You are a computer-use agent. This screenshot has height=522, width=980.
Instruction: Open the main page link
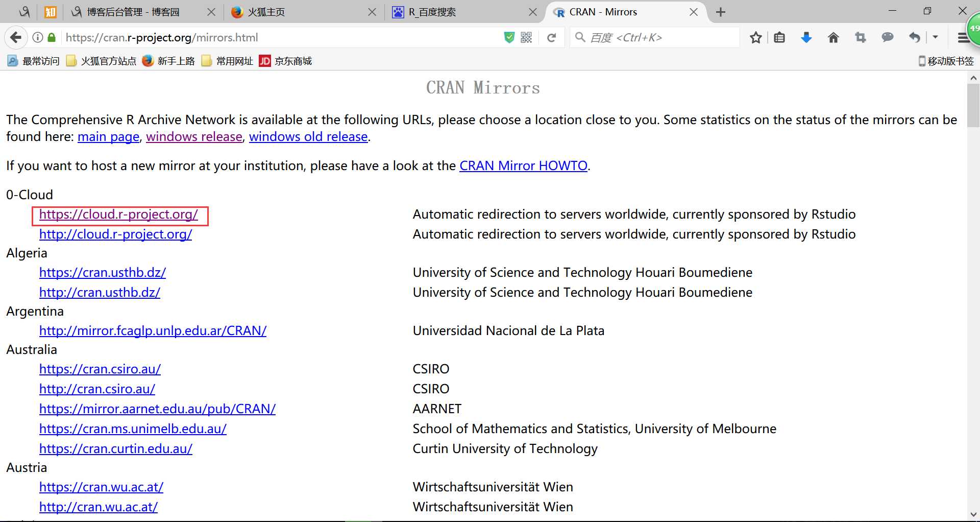coord(108,137)
